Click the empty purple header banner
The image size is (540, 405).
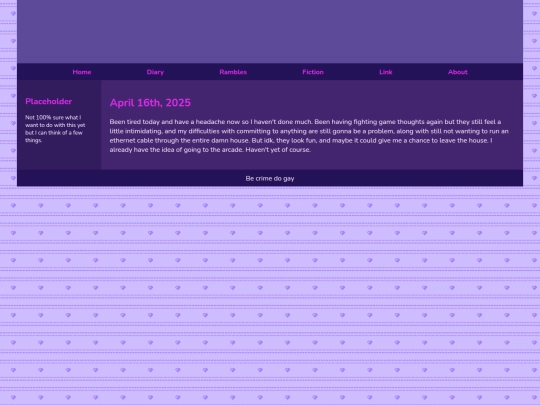(x=270, y=31)
